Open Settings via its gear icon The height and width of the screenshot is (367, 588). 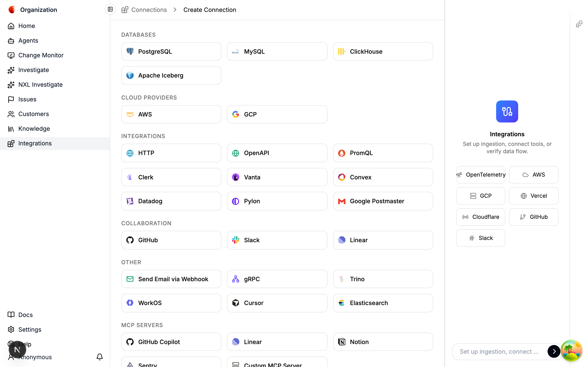(x=11, y=329)
